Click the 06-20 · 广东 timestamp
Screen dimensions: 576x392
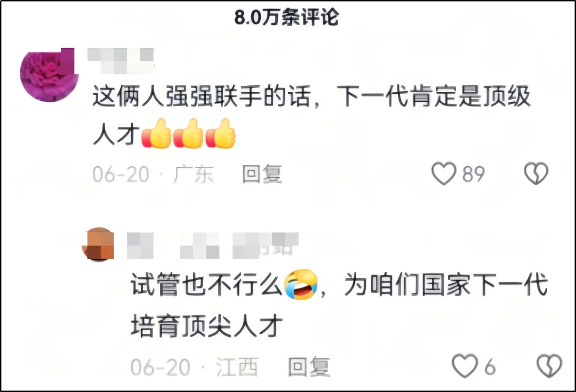(153, 174)
